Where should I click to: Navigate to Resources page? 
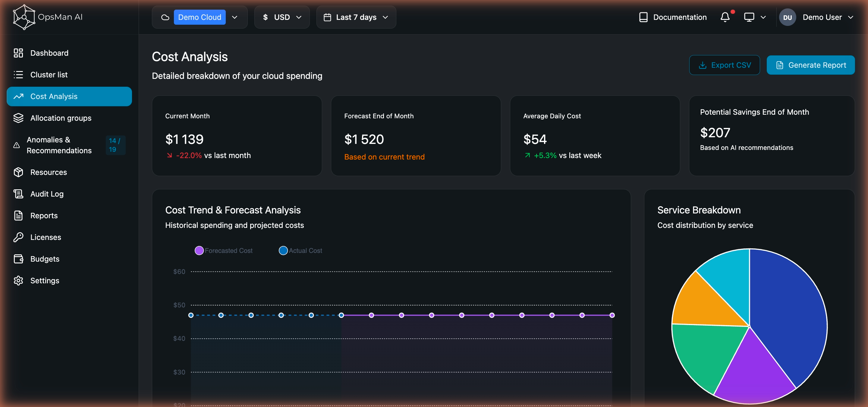coord(69,172)
